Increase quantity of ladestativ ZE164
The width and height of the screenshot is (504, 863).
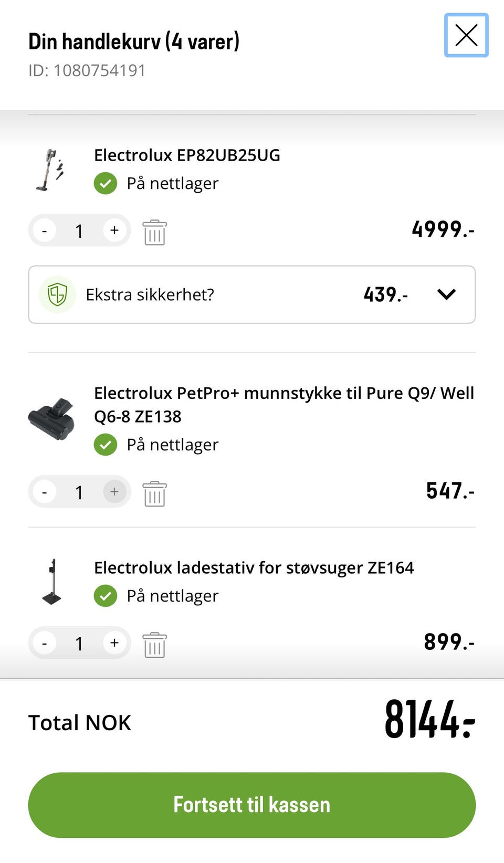(114, 643)
